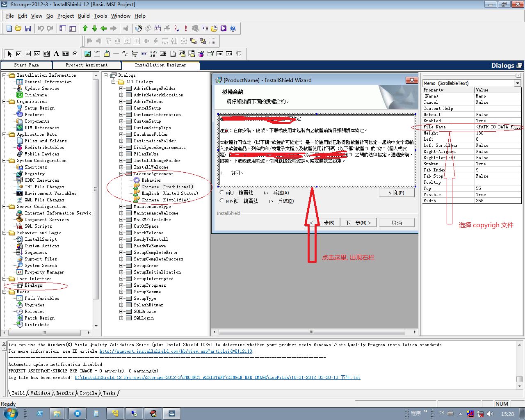The image size is (525, 420).
Task: Open the Build menu
Action: (84, 16)
